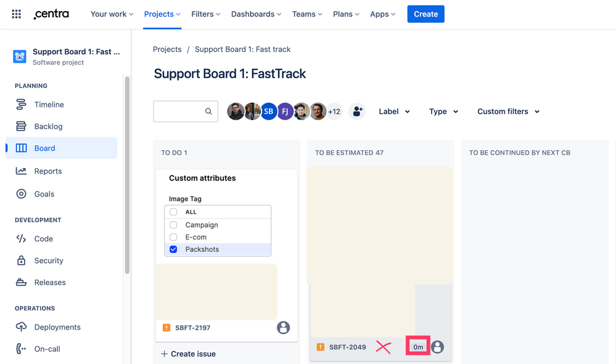Open Goals target icon
Screen dimensions: 616x364
pos(21,194)
